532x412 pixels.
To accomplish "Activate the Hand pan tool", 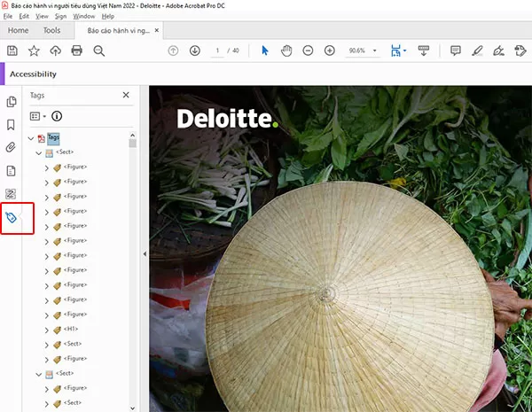I will coord(286,51).
